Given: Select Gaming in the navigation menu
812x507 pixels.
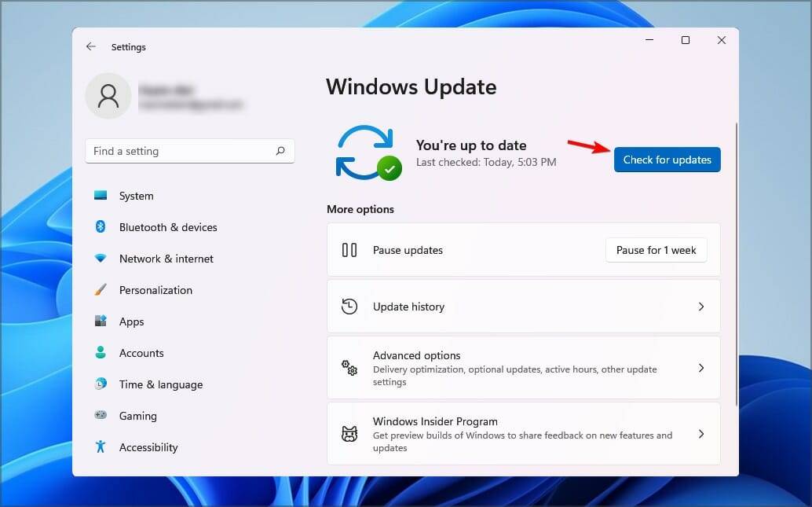Looking at the screenshot, I should click(x=138, y=416).
